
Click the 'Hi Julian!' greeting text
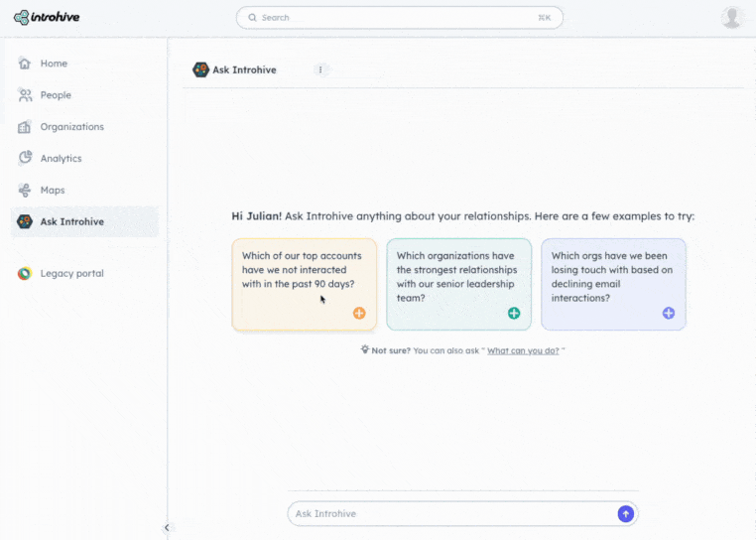coord(257,216)
